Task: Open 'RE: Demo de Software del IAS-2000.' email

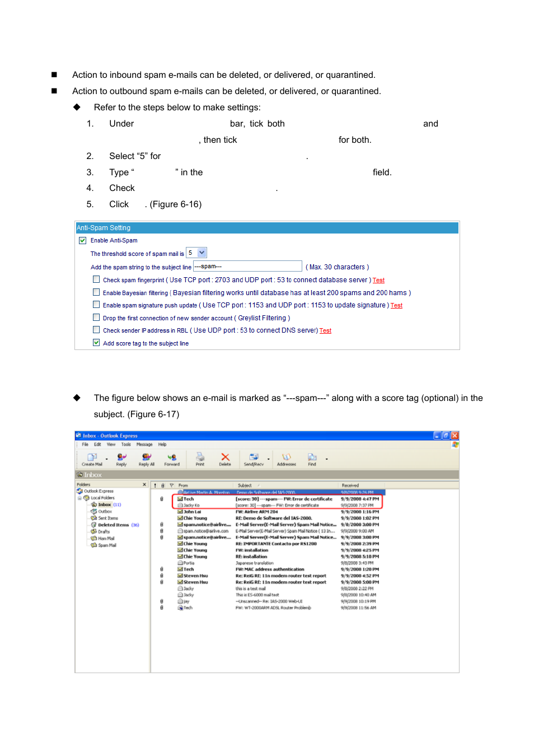Action: (x=274, y=518)
